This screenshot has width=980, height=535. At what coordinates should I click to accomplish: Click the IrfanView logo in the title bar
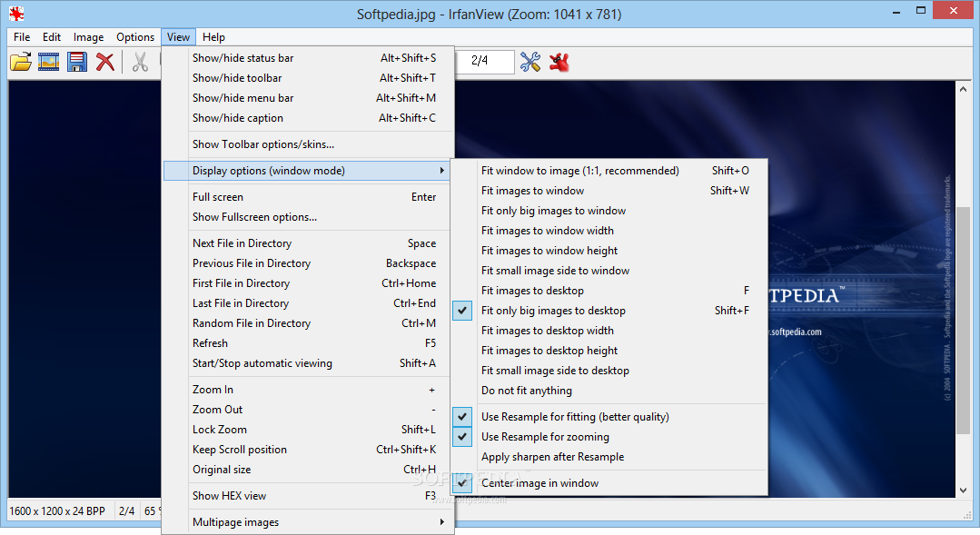[x=16, y=13]
